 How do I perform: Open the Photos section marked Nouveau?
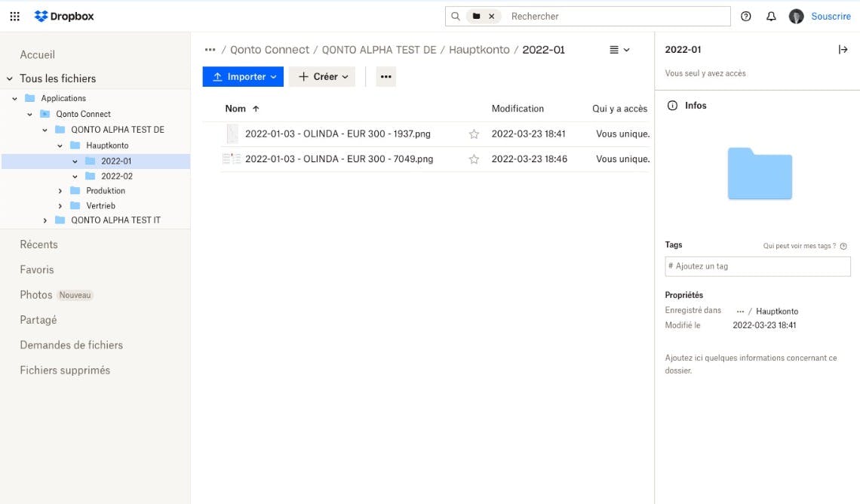[35, 294]
